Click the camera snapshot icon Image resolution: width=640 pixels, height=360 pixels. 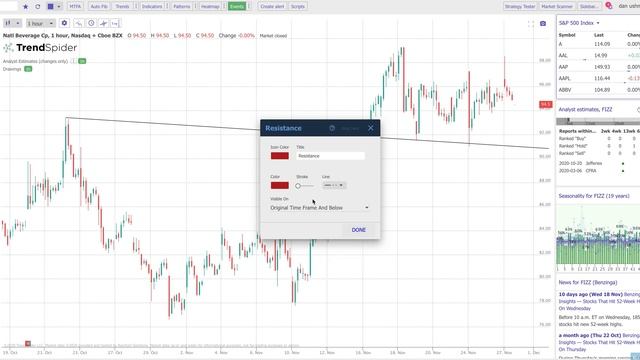[543, 24]
